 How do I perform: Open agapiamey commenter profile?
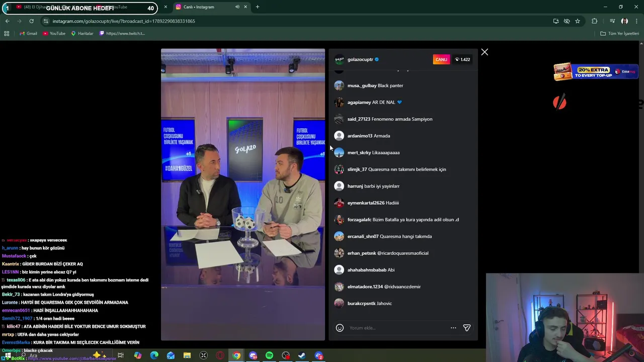pos(359,102)
